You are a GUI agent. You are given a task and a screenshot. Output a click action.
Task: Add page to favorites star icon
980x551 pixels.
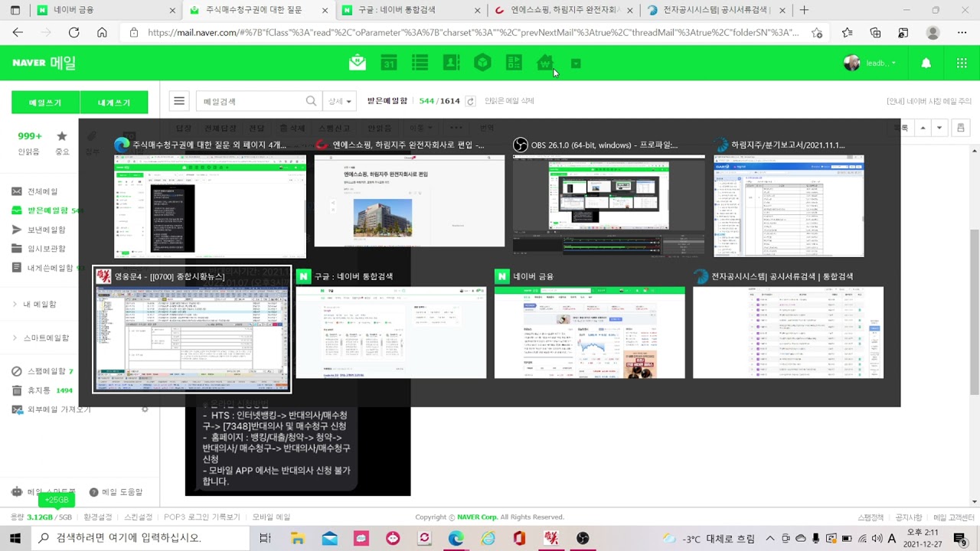[817, 33]
